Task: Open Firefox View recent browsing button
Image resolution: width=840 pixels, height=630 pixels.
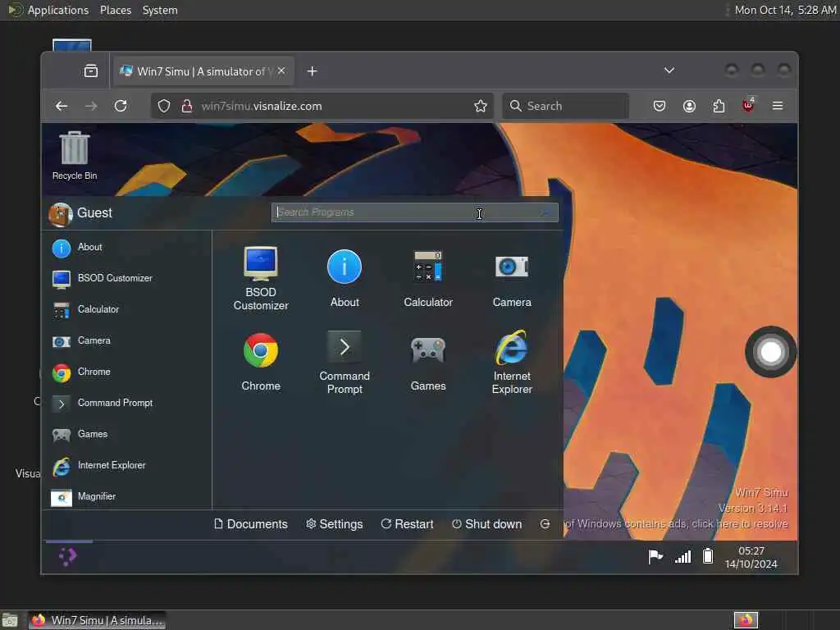Action: pos(90,71)
